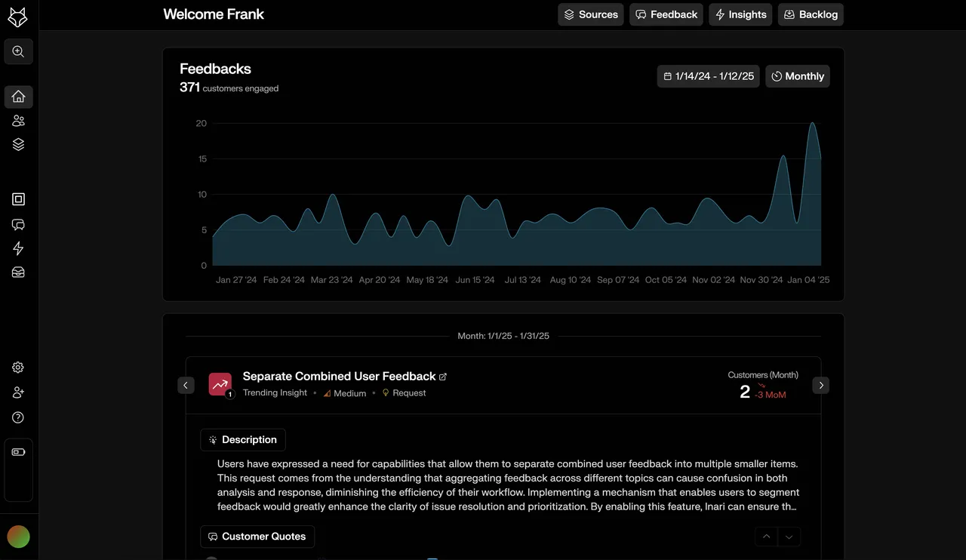Viewport: 966px width, 560px height.
Task: Go to the next insight with the right chevron
Action: [821, 385]
